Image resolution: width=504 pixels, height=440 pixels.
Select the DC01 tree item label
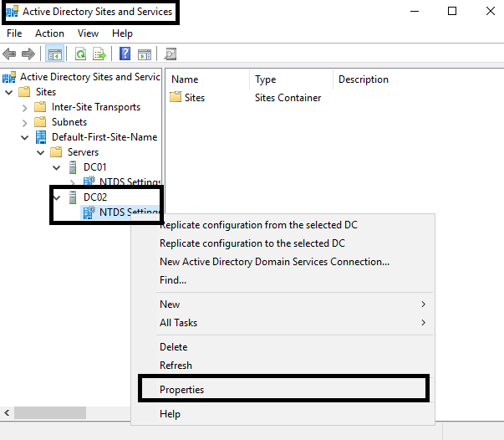(x=94, y=167)
